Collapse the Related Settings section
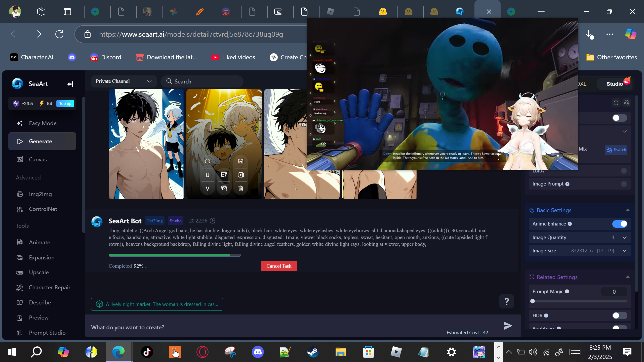 (628, 277)
